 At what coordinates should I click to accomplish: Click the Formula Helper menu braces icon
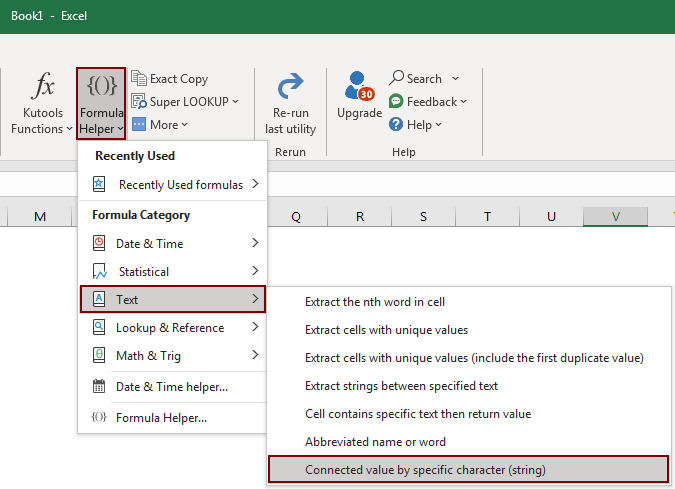click(x=99, y=417)
